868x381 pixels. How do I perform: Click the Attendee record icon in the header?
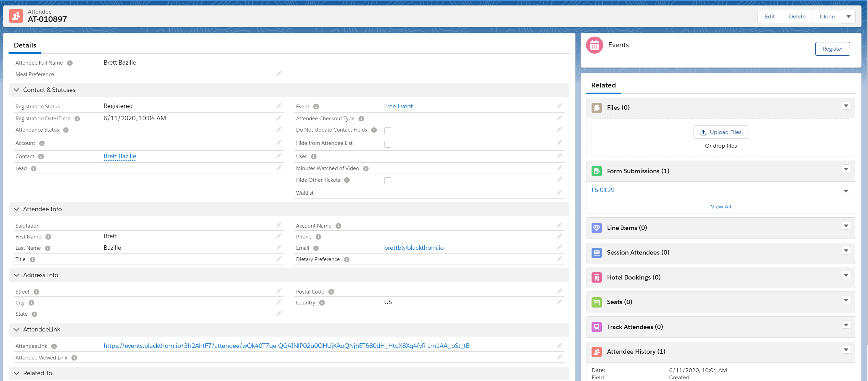pos(16,16)
